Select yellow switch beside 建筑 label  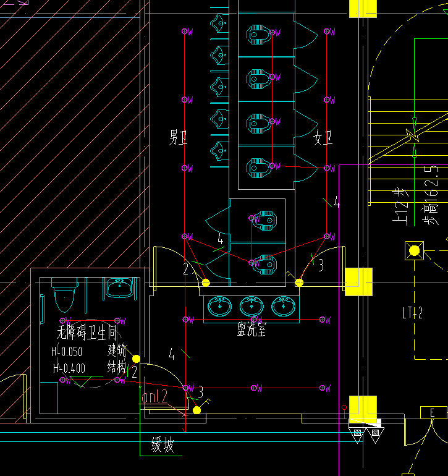pos(136,359)
